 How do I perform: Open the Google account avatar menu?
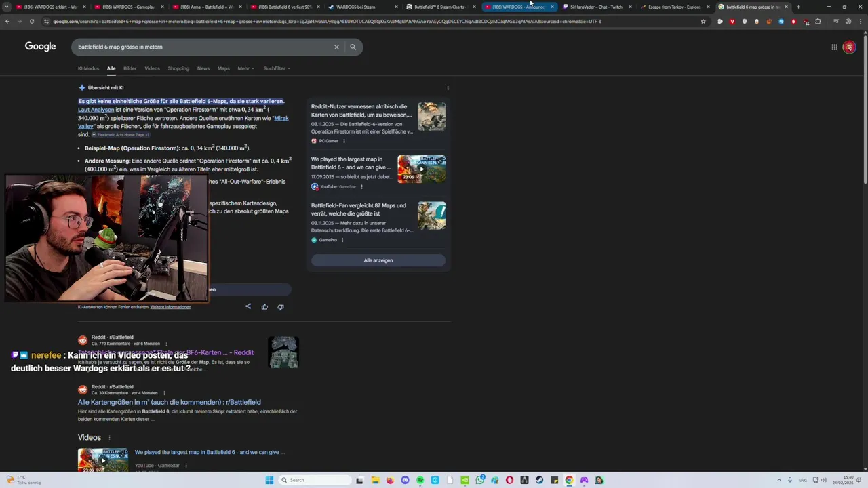(849, 47)
